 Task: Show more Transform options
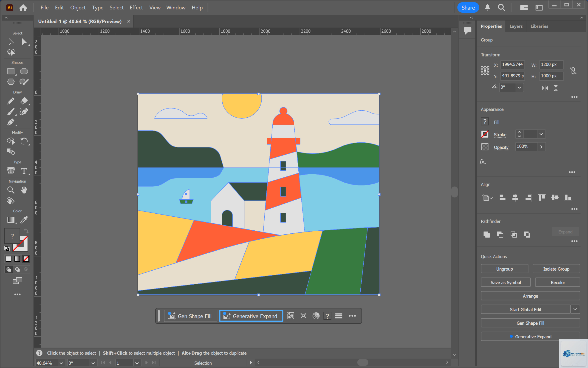[x=574, y=97]
